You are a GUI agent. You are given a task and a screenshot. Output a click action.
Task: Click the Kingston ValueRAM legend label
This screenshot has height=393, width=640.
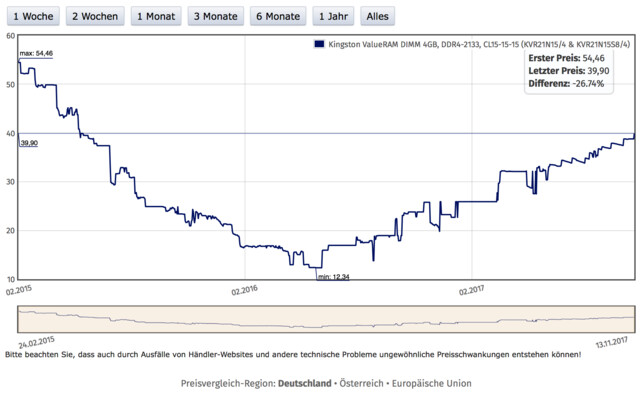point(479,44)
